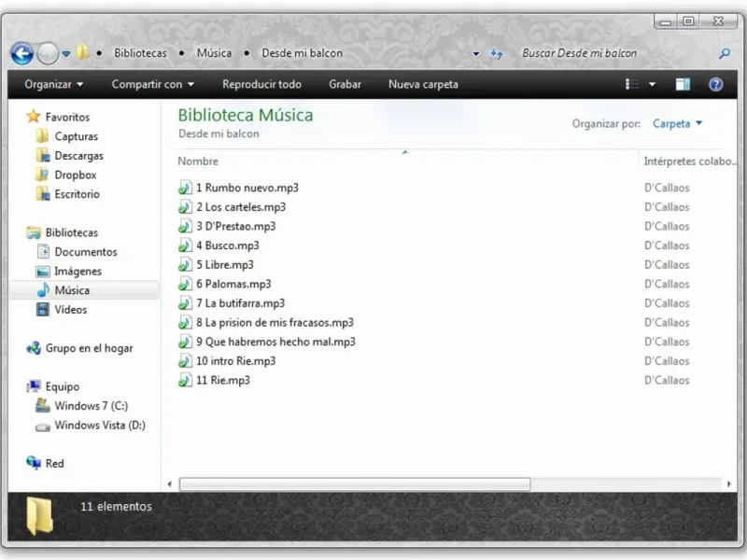
Task: Select Favoritos in the navigation pane
Action: point(67,117)
